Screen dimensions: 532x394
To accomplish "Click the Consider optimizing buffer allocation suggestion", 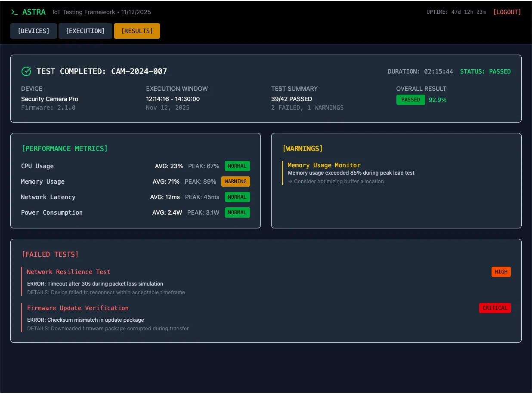I will (x=336, y=182).
